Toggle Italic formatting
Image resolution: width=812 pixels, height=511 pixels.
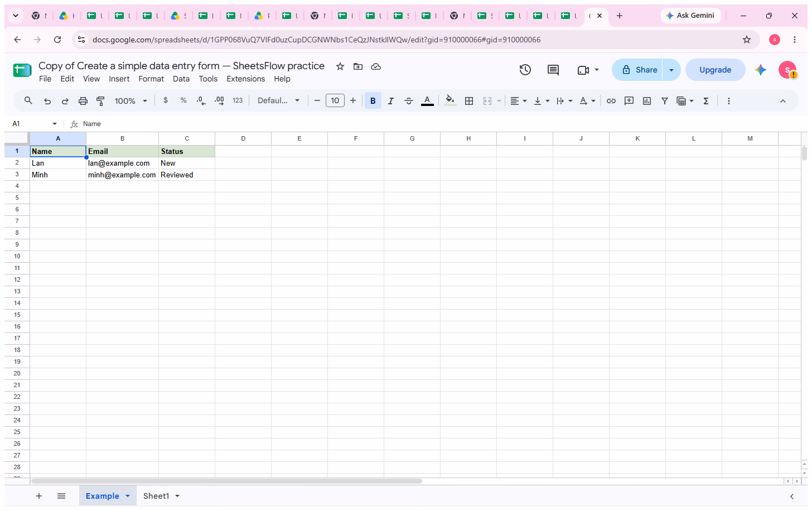(x=391, y=100)
